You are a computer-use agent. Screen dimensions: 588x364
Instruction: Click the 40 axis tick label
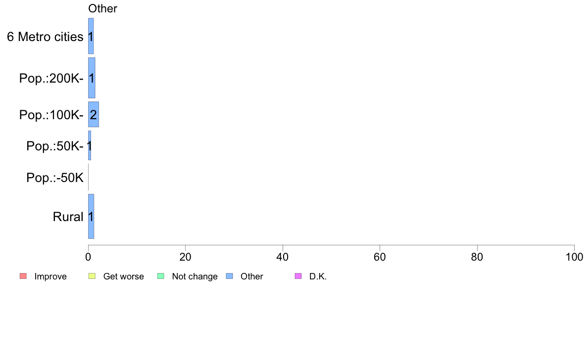[283, 257]
